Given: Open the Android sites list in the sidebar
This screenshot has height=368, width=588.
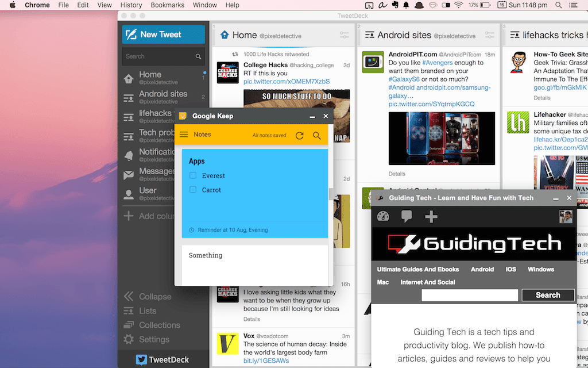Looking at the screenshot, I should [163, 97].
